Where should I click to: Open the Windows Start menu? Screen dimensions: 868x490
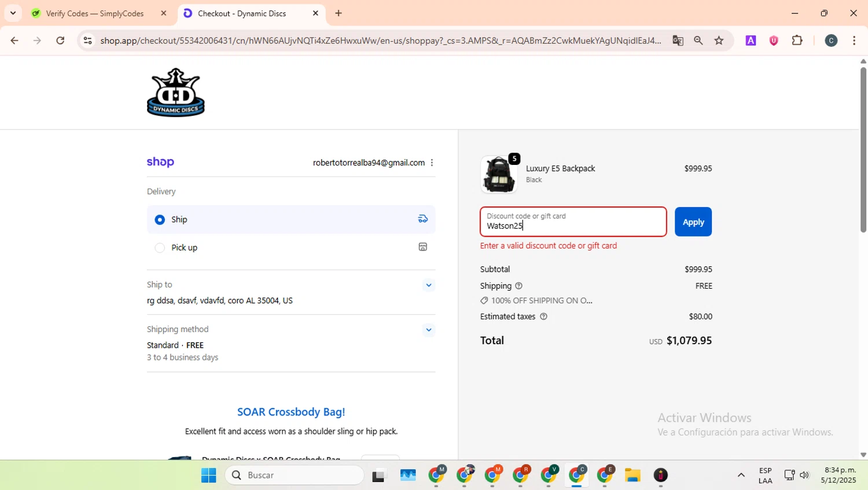pos(208,476)
